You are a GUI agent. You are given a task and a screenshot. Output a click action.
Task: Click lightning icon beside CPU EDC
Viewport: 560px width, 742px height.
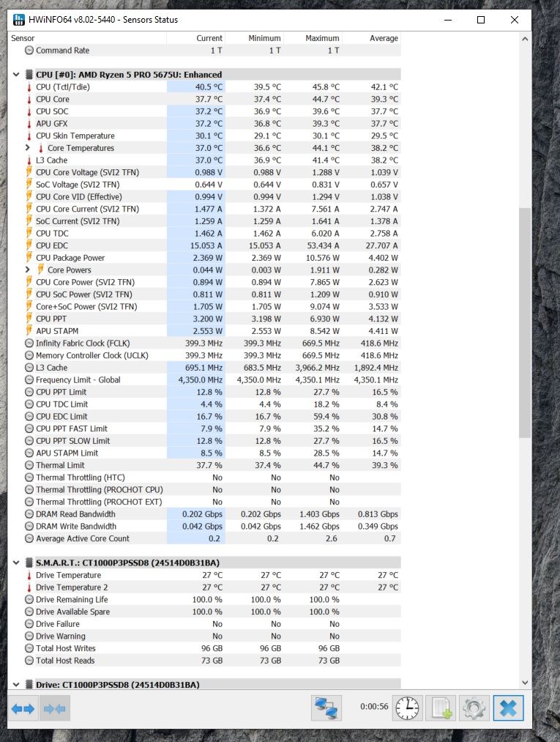click(x=29, y=245)
